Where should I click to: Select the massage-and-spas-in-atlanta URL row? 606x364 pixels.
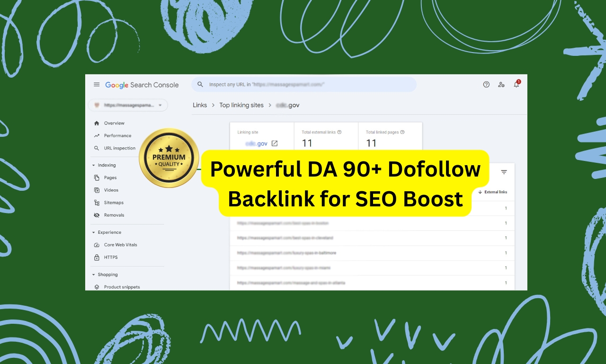click(372, 283)
